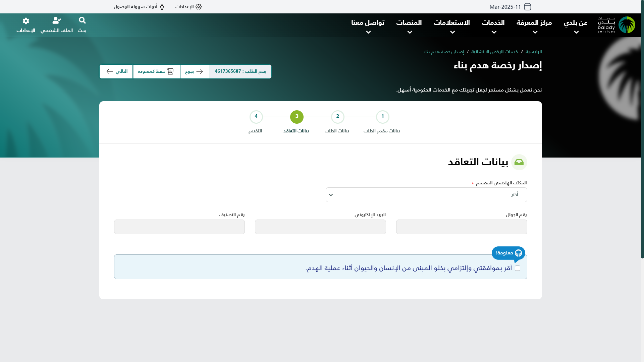
Task: Open the تواصل معنا menu
Action: point(368,23)
